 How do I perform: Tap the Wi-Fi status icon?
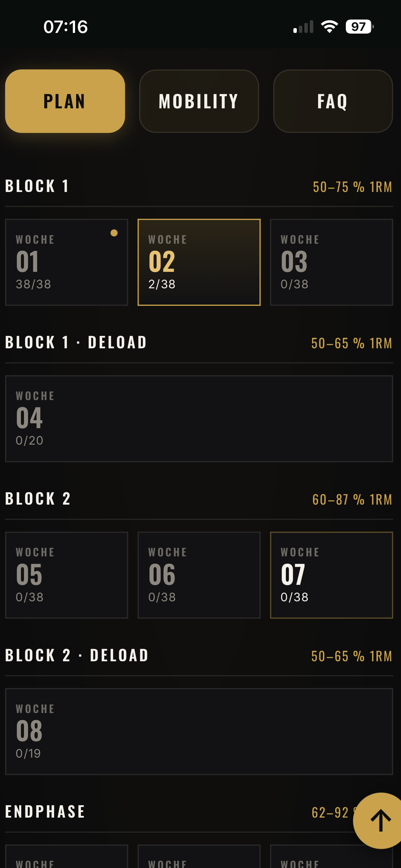(329, 26)
